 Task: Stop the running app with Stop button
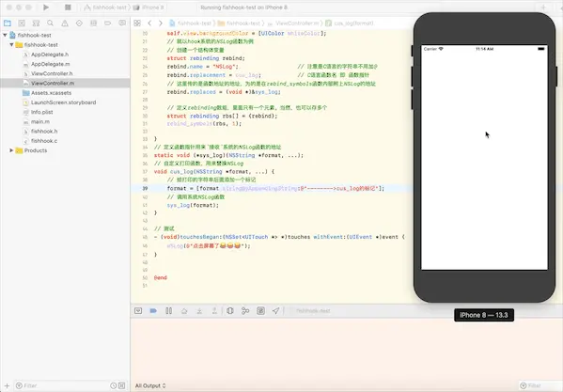68,8
